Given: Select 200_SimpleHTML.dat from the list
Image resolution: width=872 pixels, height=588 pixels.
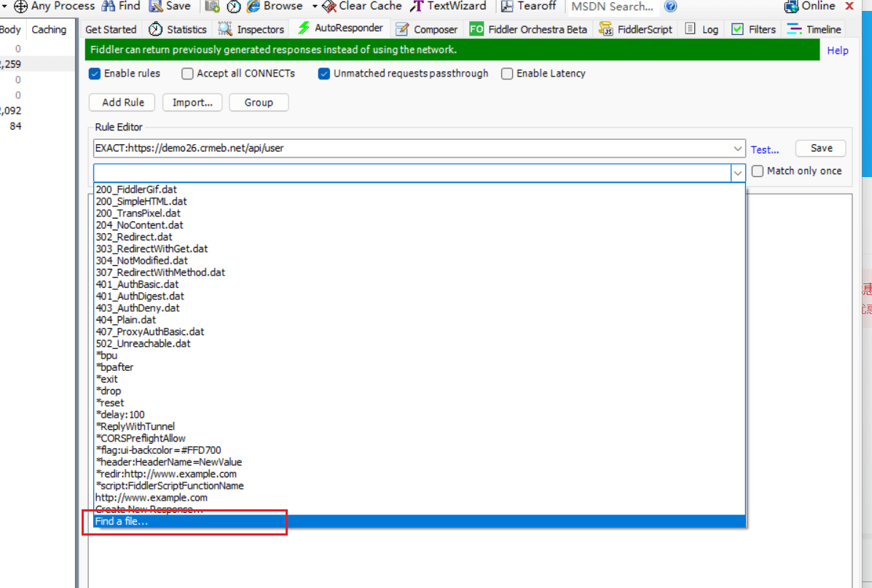Looking at the screenshot, I should pyautogui.click(x=420, y=201).
